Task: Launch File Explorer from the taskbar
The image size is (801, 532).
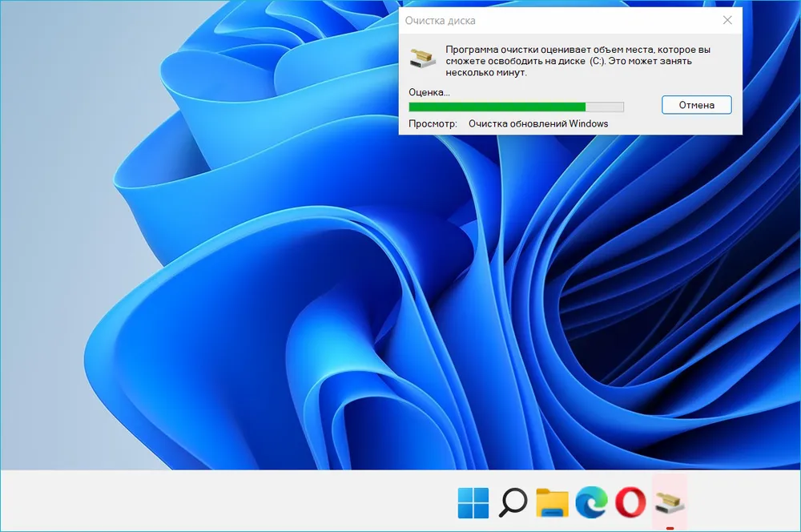Action: pos(552,502)
